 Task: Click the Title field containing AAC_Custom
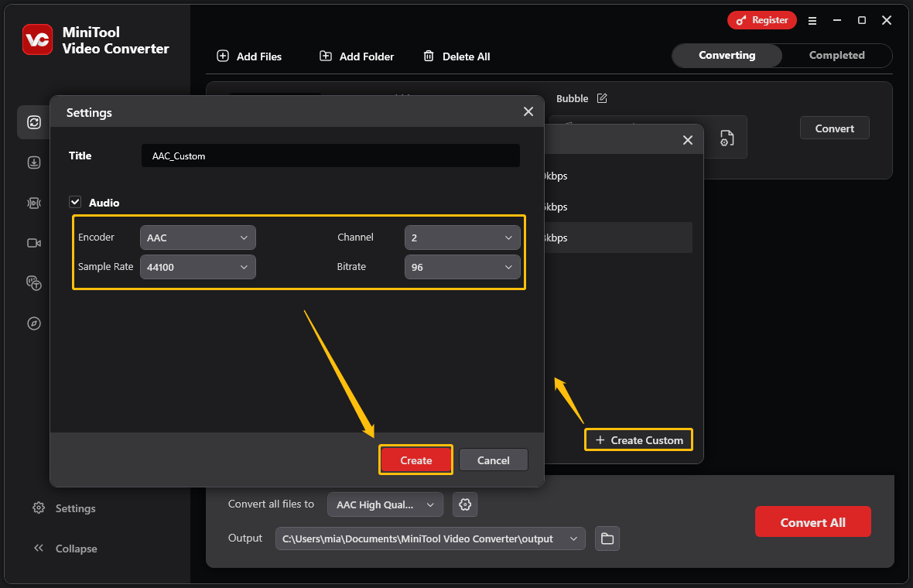[x=330, y=156]
